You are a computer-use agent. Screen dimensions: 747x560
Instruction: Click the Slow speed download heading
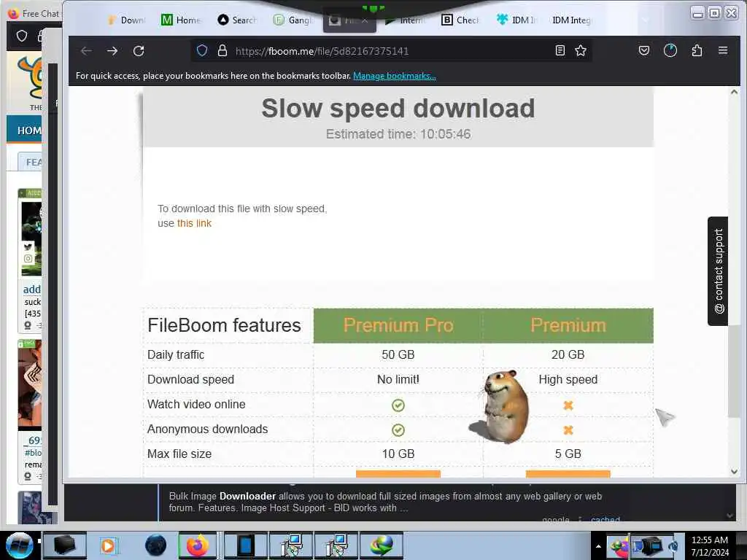[398, 108]
